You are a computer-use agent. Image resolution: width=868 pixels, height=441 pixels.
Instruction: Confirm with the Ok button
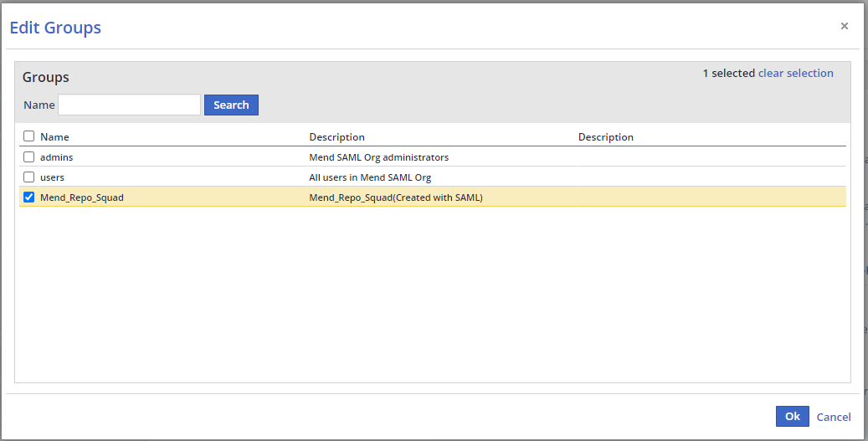pos(792,416)
